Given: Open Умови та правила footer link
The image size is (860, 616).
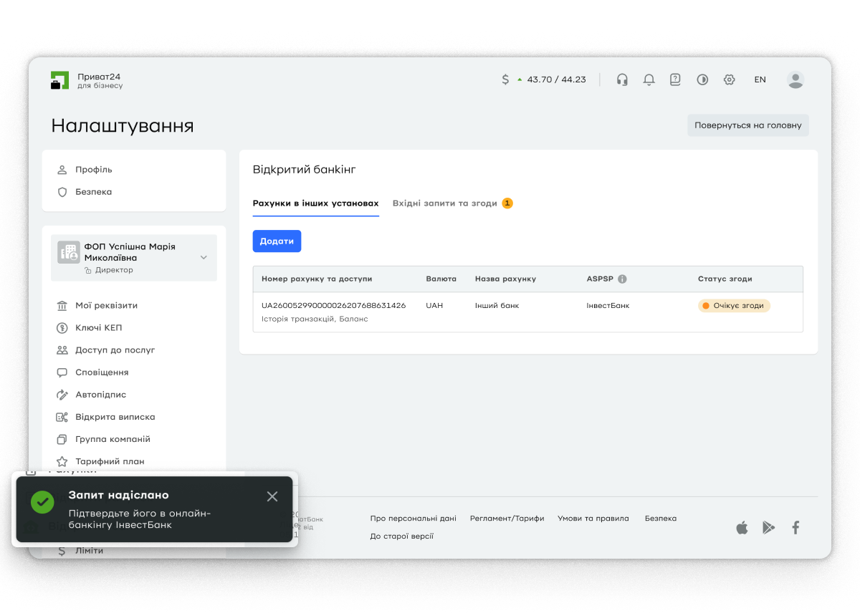Looking at the screenshot, I should point(593,519).
